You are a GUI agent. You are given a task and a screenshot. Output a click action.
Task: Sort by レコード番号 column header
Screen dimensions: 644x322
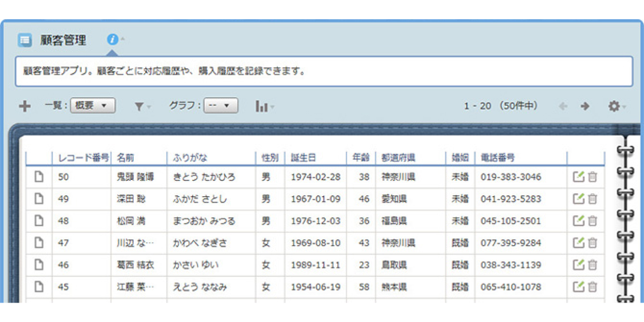83,158
